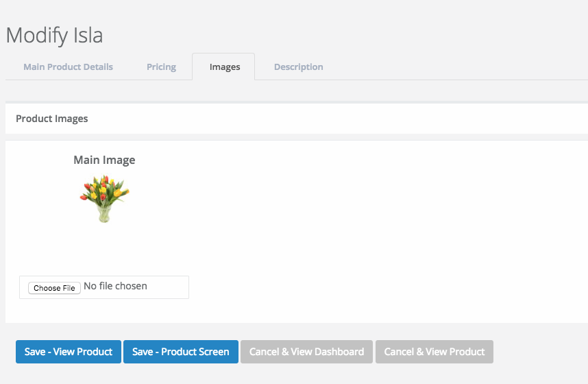Click Cancel & View Dashboard

click(x=307, y=352)
